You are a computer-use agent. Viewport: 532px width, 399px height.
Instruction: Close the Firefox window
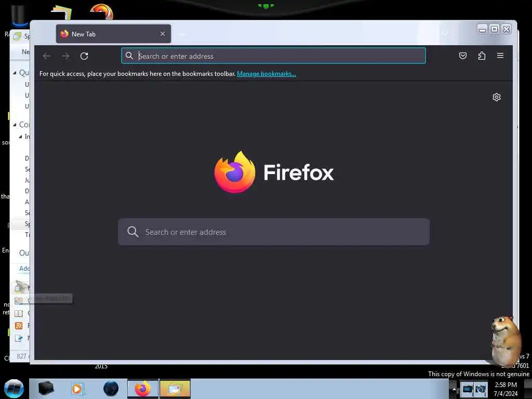click(506, 30)
